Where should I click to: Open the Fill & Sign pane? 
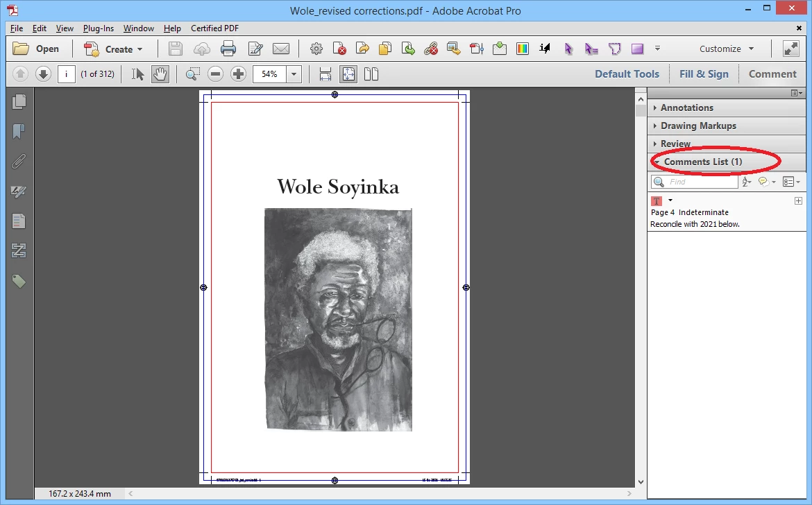click(x=704, y=74)
